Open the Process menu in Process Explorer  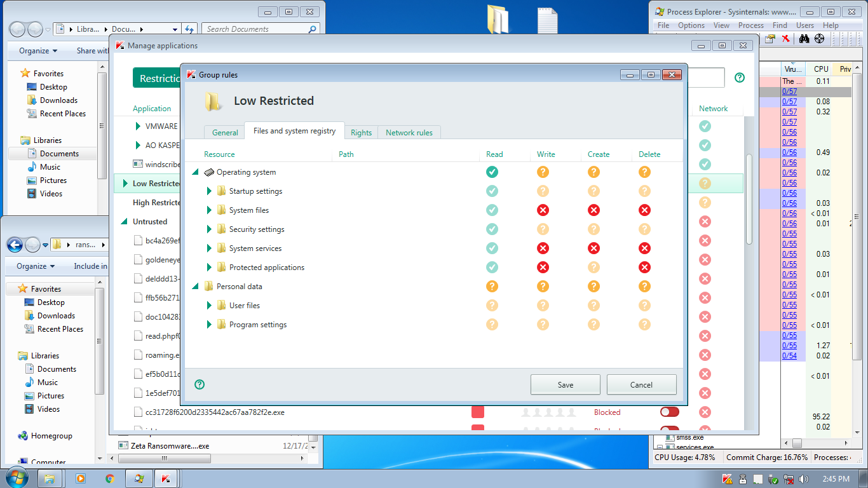[751, 25]
